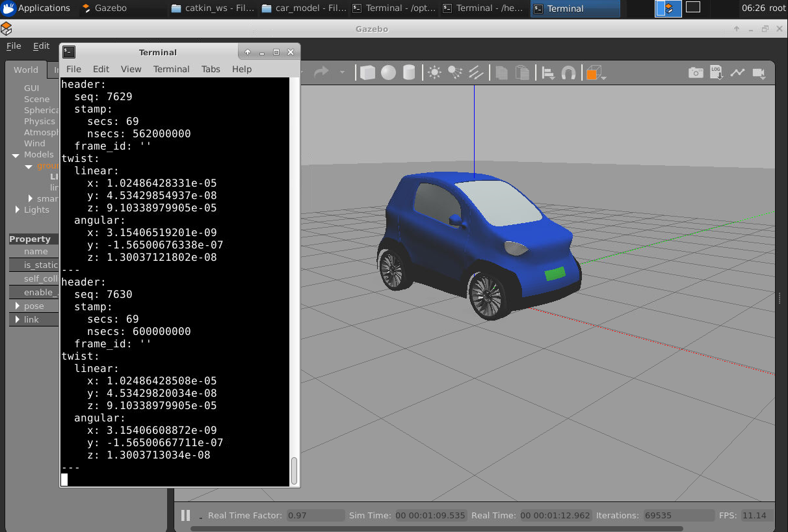The width and height of the screenshot is (788, 532).
Task: Insert a cylinder shape from Gazebo toolbar
Action: coord(409,72)
